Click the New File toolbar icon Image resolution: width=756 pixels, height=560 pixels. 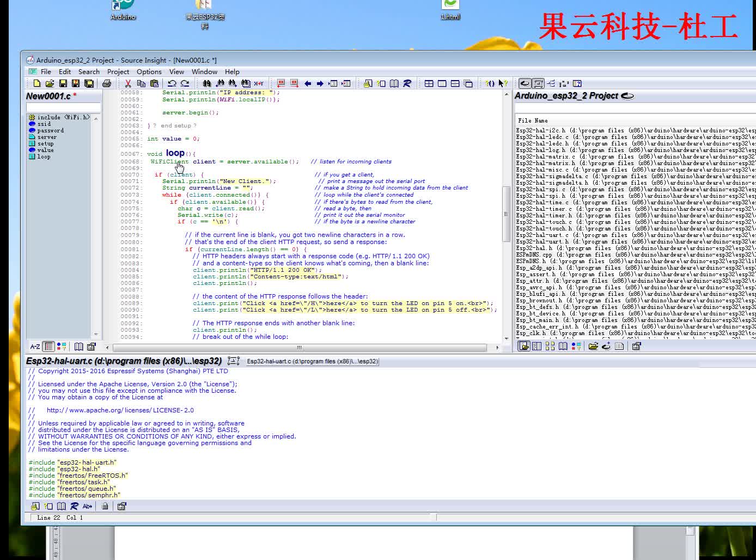pos(36,83)
